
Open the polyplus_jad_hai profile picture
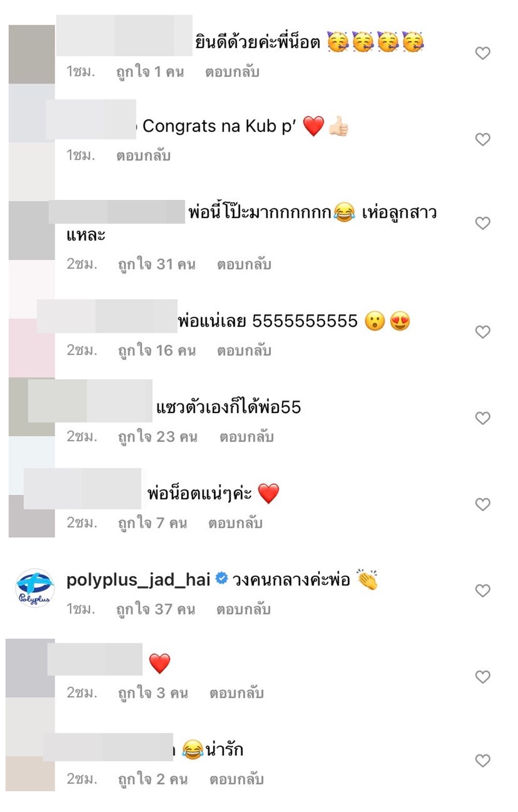(35, 588)
